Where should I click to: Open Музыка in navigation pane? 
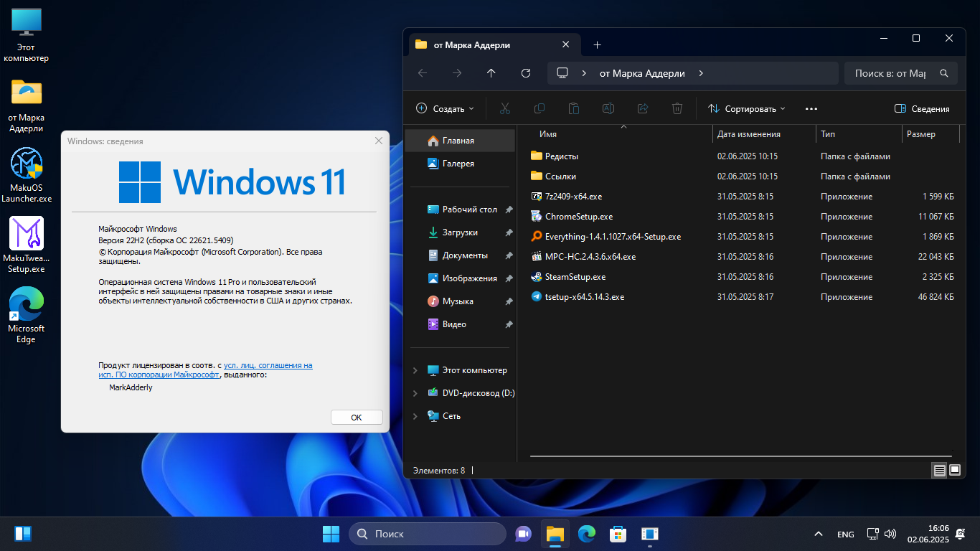[x=460, y=301]
